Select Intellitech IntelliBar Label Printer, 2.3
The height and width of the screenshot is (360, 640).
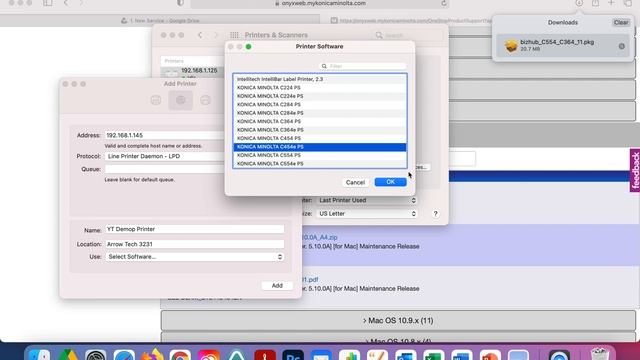coord(320,79)
